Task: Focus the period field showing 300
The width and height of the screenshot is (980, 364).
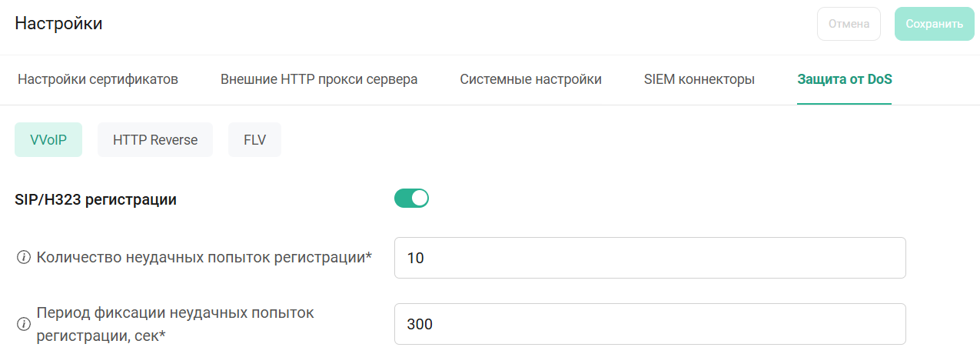Action: pos(649,324)
